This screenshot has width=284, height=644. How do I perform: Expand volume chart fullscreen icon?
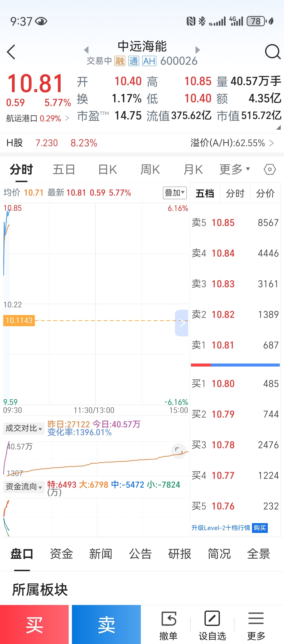[178, 451]
